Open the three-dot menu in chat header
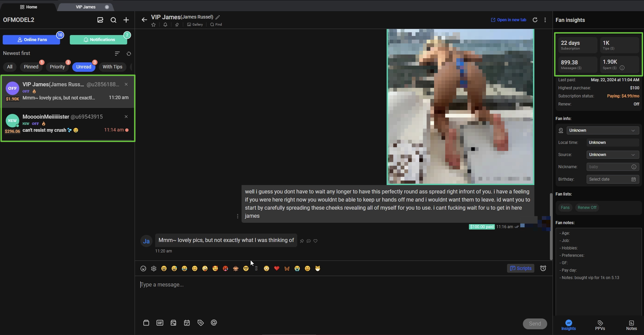644x335 pixels. 545,20
